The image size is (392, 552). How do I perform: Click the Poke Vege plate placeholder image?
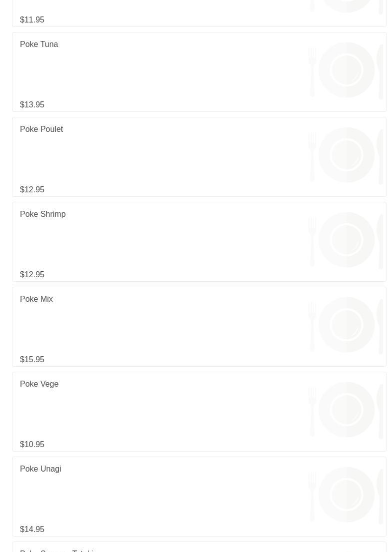tap(346, 410)
